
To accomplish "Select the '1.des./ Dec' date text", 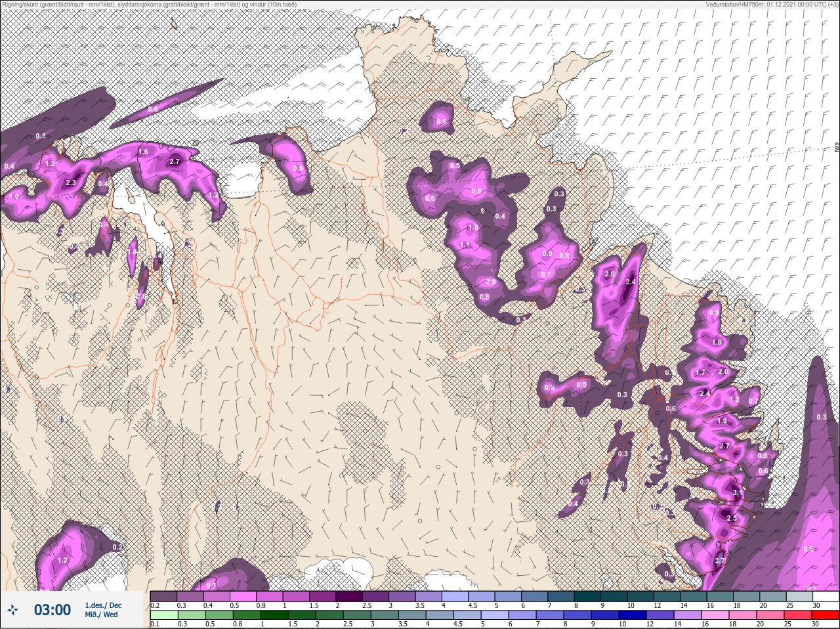I will [103, 605].
